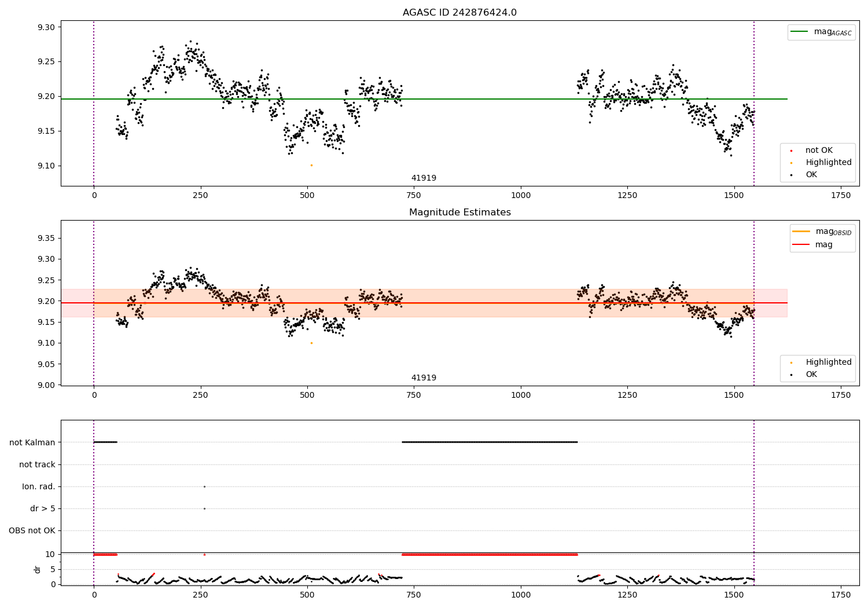
Task: Click the 'Ion. rad.' data point marker
Action: click(x=204, y=486)
